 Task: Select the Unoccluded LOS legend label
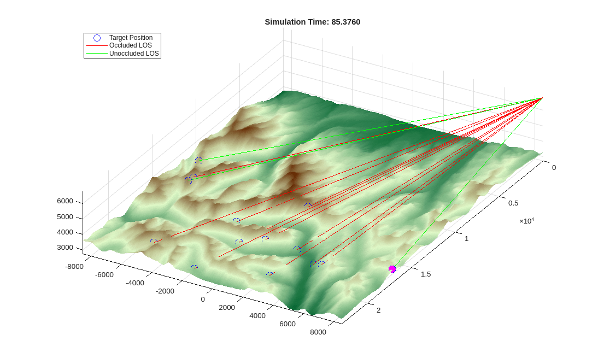133,53
